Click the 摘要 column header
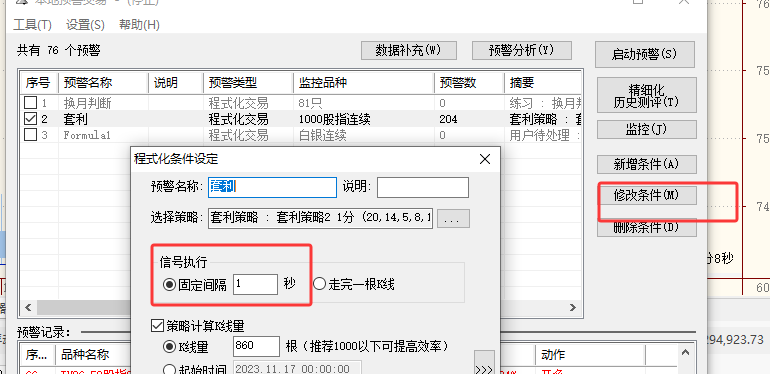Screen dimensions: 770x374 [x=543, y=83]
